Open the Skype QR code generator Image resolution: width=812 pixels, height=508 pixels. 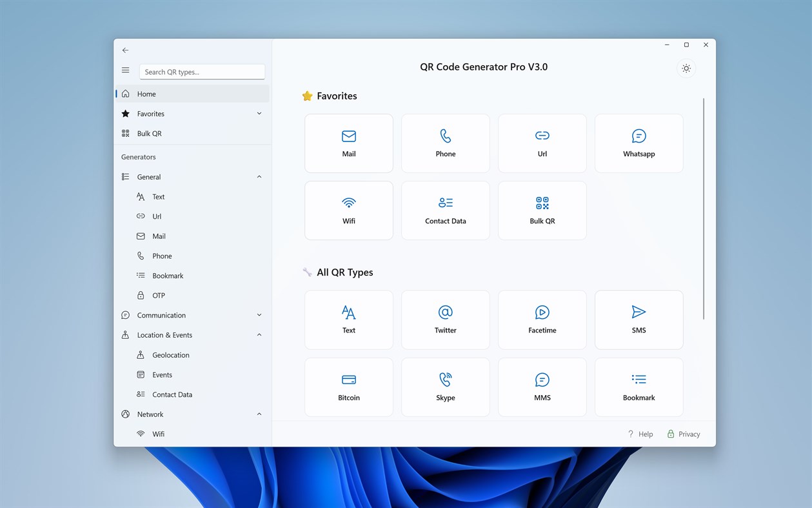pos(445,387)
